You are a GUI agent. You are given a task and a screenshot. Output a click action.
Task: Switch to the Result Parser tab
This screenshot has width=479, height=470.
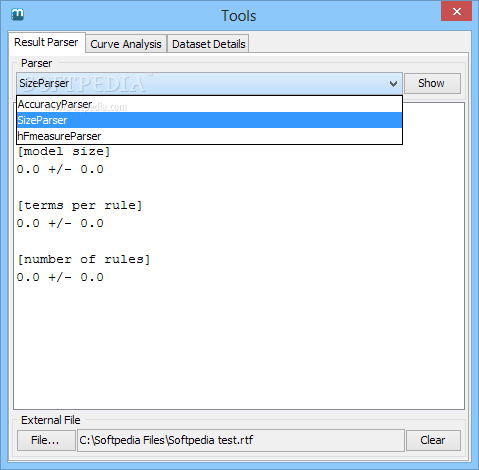click(46, 43)
